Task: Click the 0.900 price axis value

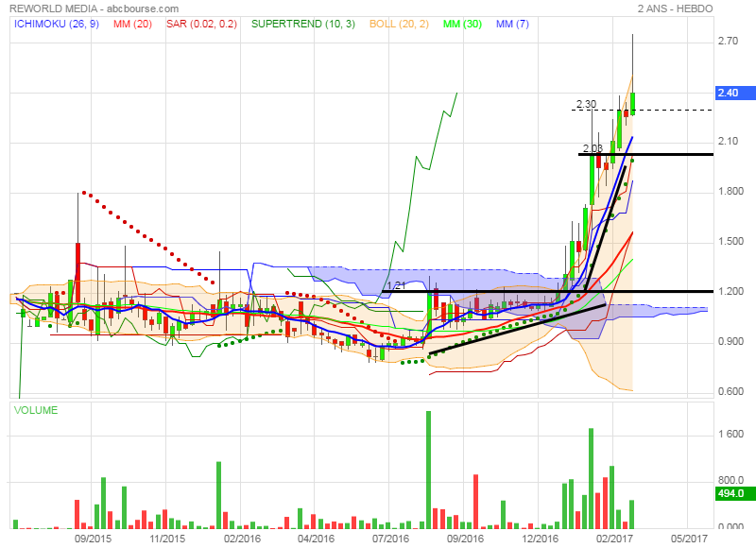Action: [730, 342]
